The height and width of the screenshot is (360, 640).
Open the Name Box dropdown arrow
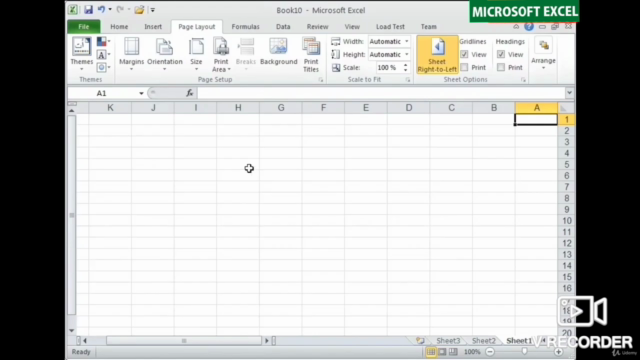pos(141,93)
